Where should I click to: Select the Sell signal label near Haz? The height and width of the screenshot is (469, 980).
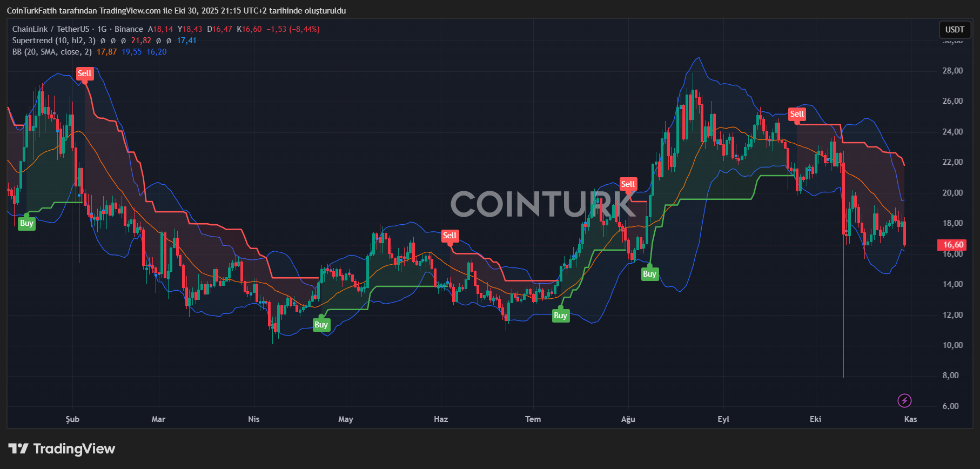point(449,236)
